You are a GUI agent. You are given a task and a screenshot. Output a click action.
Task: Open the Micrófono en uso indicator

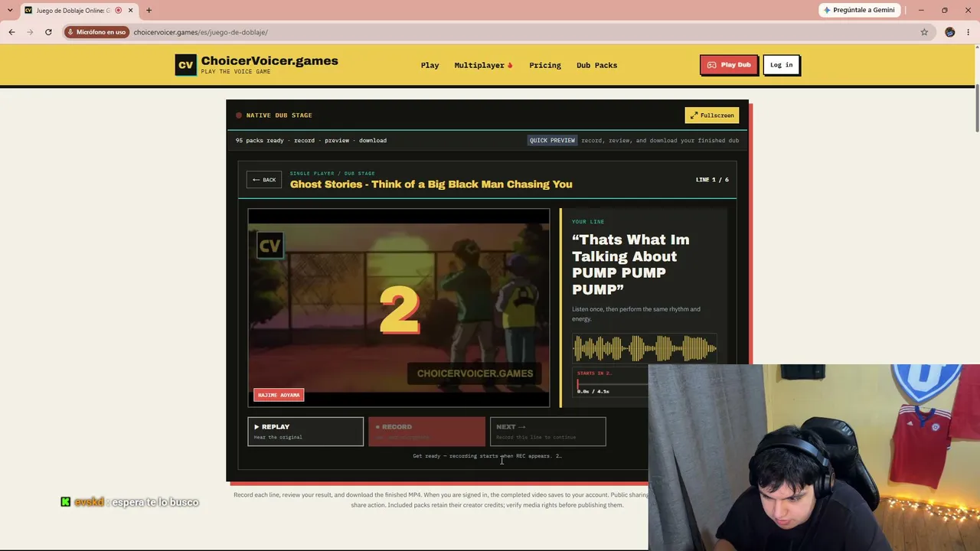pos(96,32)
